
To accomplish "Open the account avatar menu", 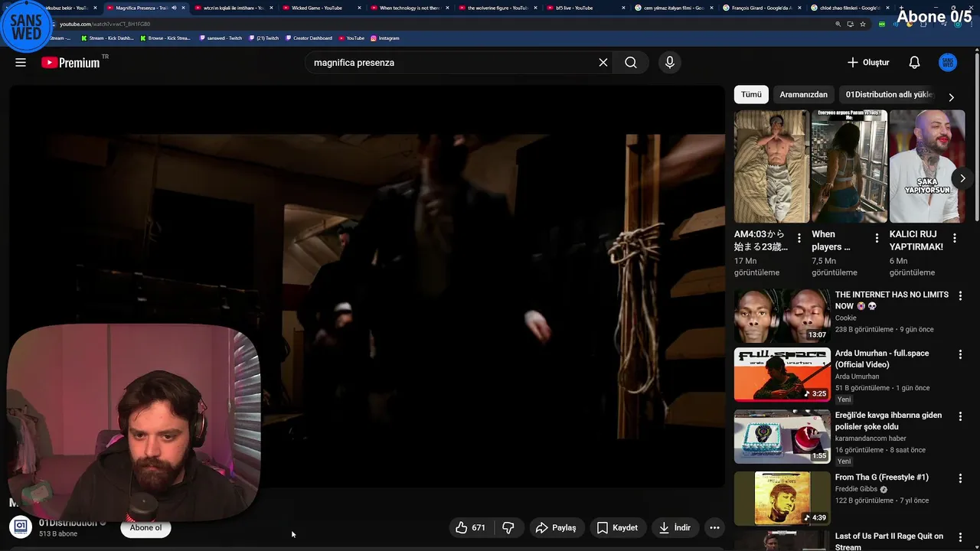I will pyautogui.click(x=948, y=63).
